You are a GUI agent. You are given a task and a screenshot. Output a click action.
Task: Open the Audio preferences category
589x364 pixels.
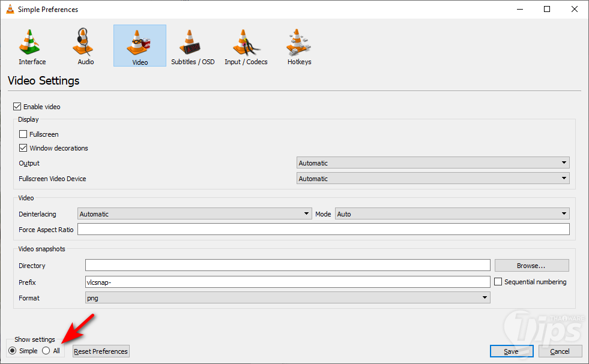click(x=86, y=47)
